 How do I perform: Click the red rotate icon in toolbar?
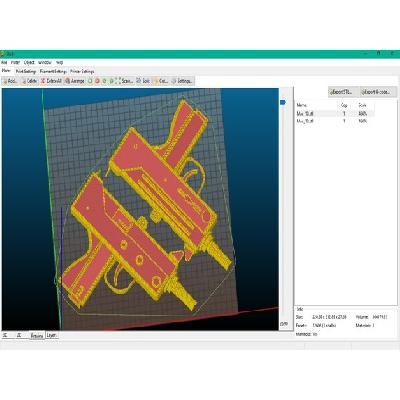click(97, 81)
